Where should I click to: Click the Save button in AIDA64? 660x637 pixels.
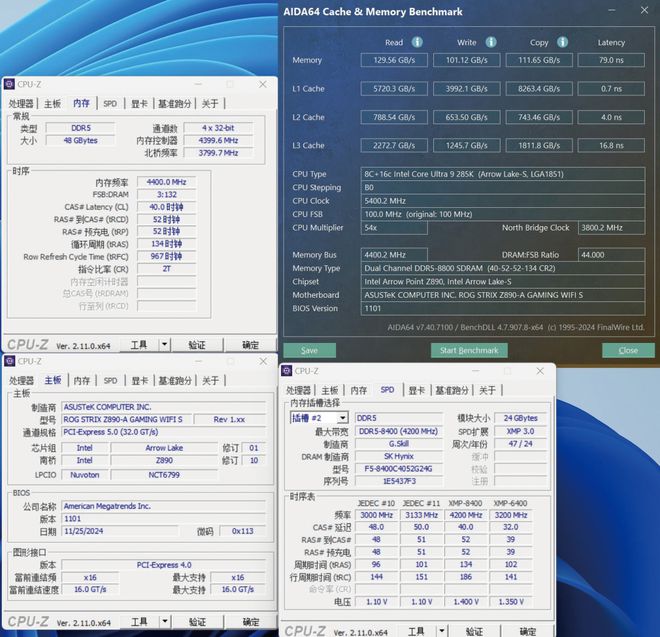(309, 350)
